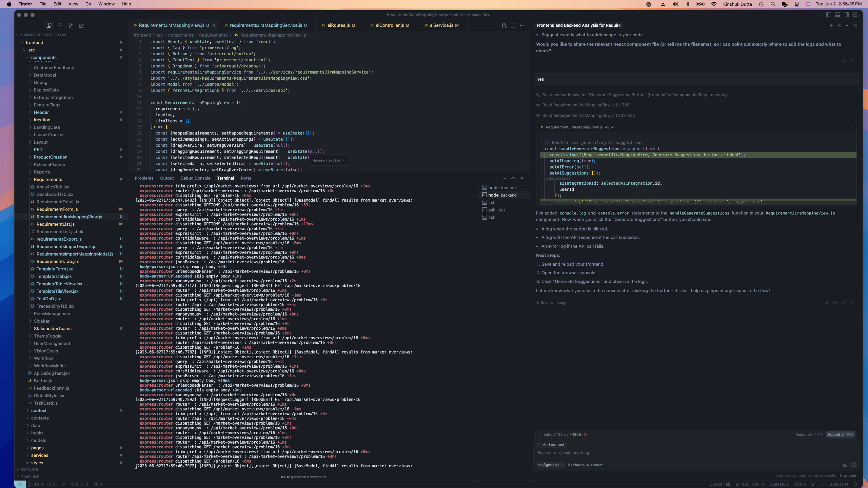868x488 pixels.
Task: Collapse the Requirements folder
Action: pyautogui.click(x=71, y=180)
